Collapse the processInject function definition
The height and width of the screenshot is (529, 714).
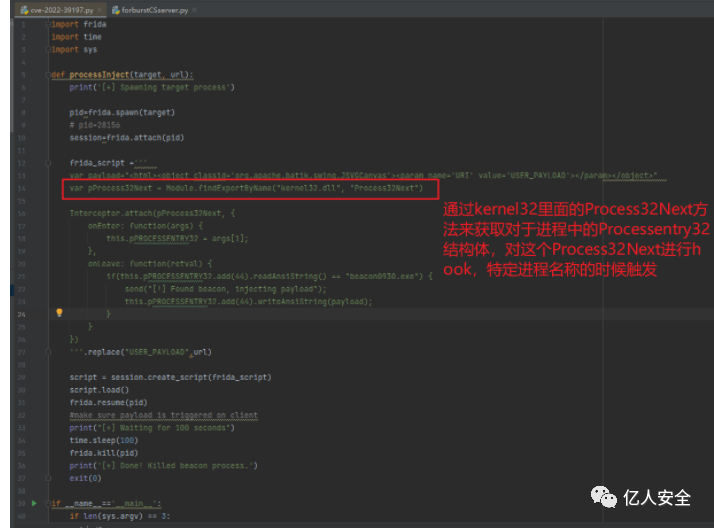click(48, 75)
